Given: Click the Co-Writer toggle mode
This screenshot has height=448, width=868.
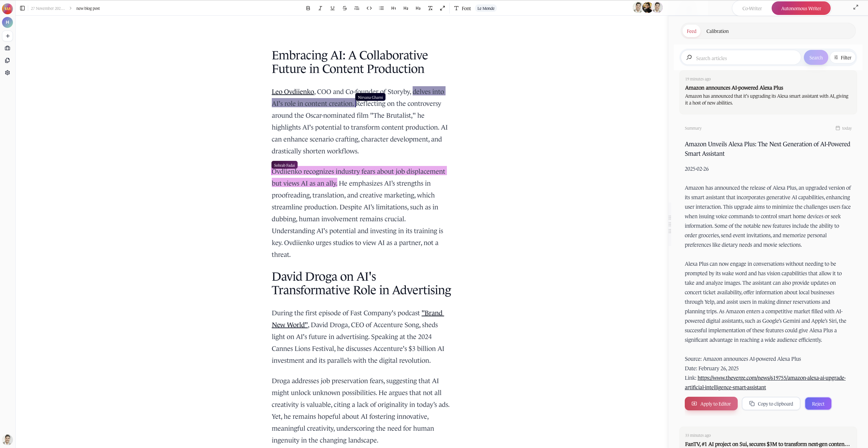Looking at the screenshot, I should click(x=752, y=8).
